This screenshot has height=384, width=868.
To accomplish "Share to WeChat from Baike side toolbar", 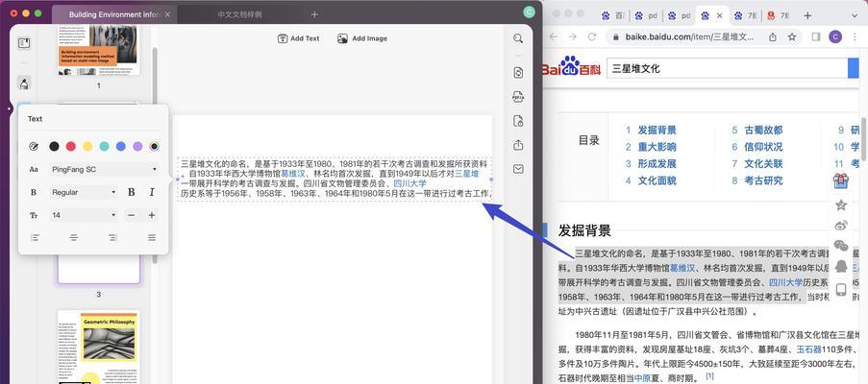I will pos(841,246).
